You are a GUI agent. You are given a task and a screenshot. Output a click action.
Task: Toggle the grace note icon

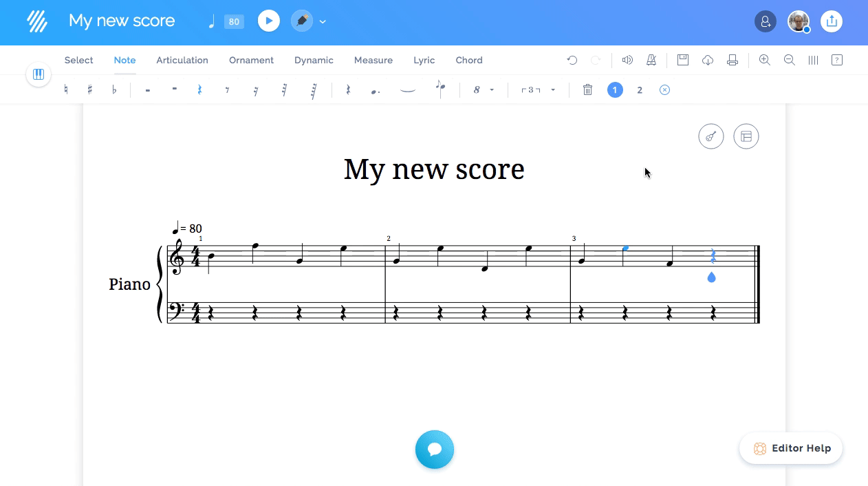click(440, 88)
